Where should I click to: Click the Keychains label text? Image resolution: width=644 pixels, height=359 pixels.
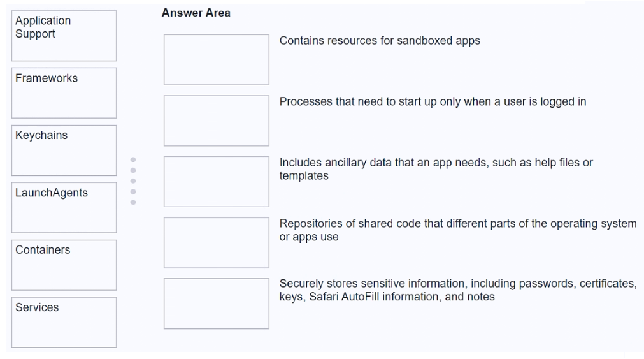coord(41,135)
